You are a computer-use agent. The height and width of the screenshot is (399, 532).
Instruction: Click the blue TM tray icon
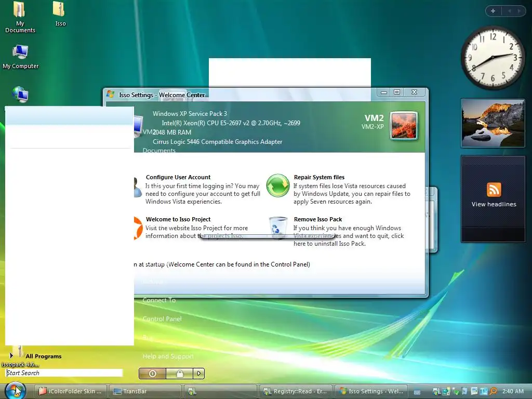click(x=484, y=391)
